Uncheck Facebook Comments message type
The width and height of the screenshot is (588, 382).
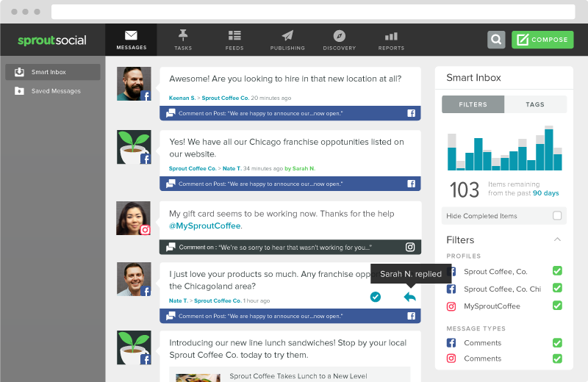557,342
